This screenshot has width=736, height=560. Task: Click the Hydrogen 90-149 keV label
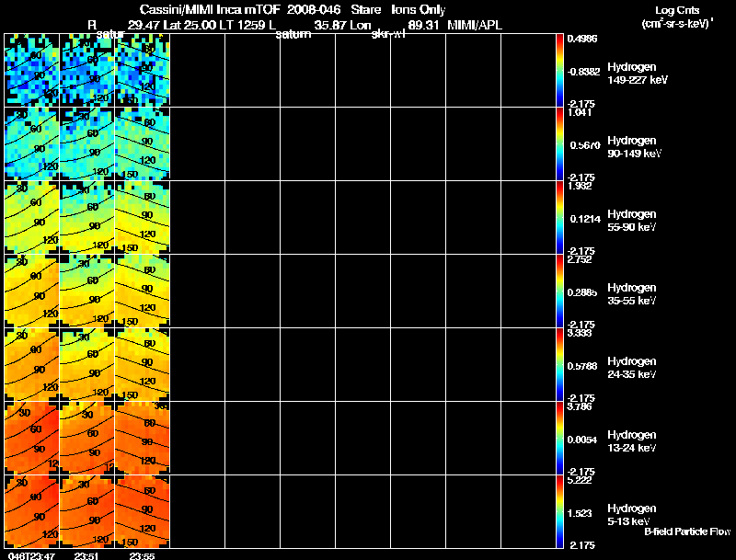[x=634, y=147]
